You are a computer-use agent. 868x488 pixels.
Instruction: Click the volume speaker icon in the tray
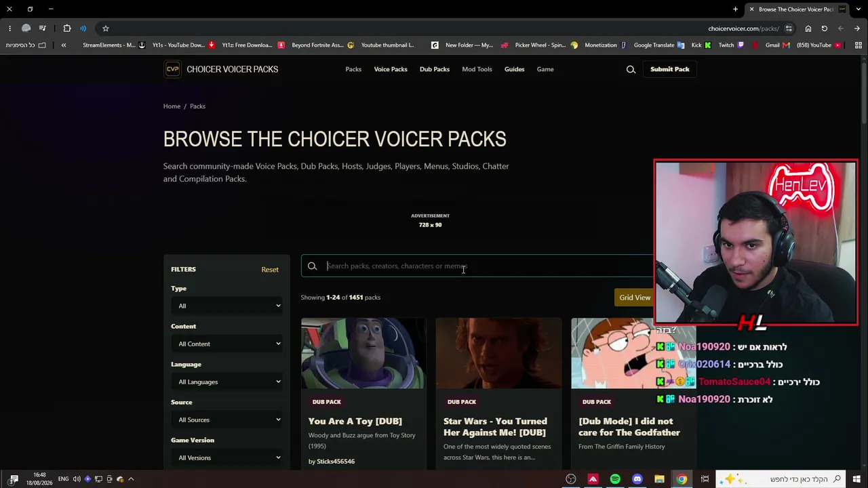(77, 479)
